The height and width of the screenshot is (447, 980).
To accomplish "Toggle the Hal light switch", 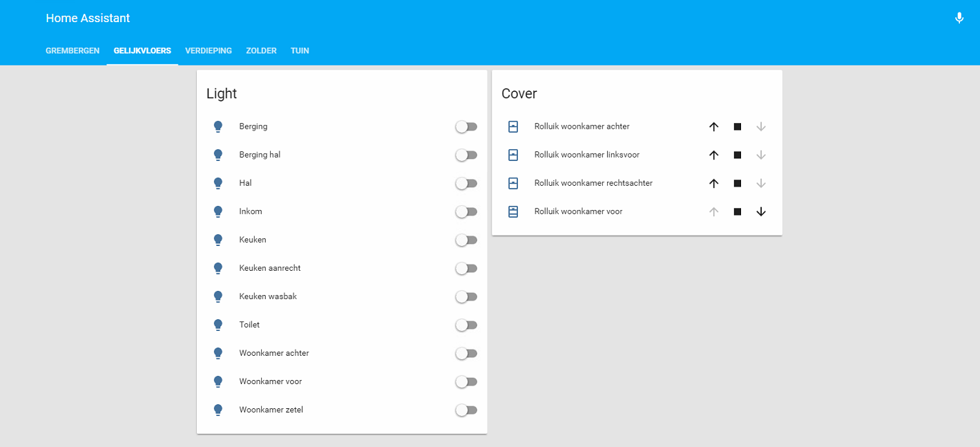I will point(466,184).
